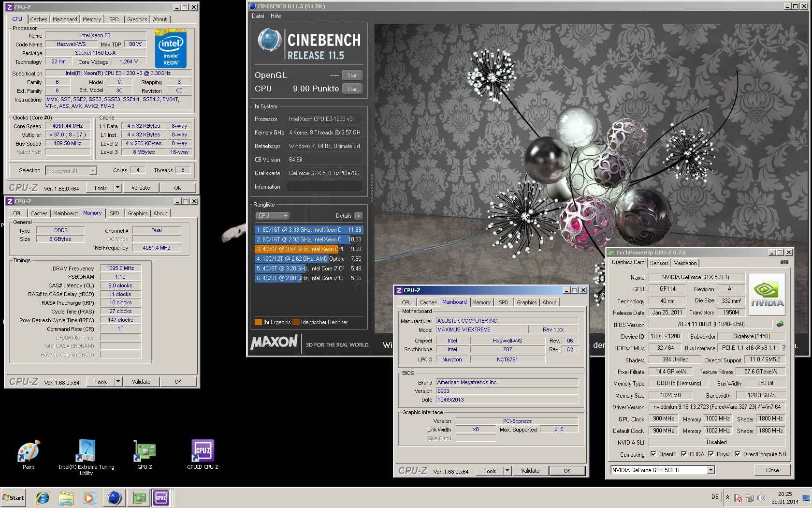Select the CPUID CPU-Z desktop shortcut
Screen dimensions: 812x508
pyautogui.click(x=203, y=451)
